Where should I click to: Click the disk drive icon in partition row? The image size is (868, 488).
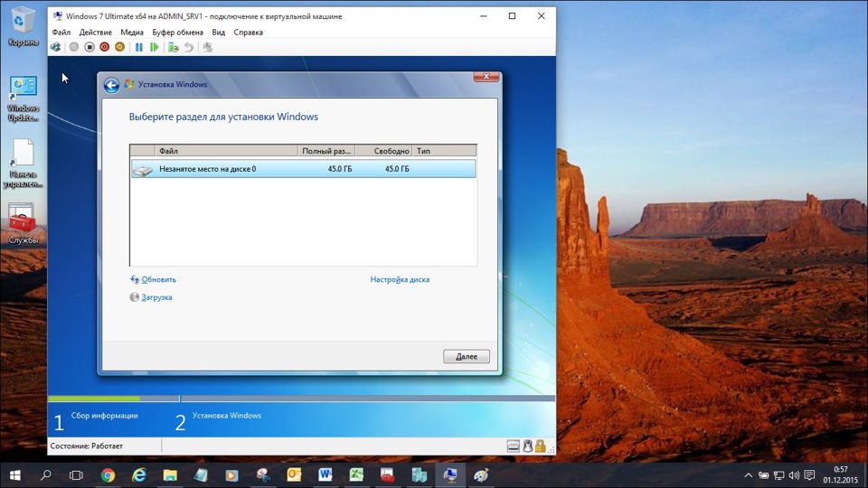pos(142,171)
